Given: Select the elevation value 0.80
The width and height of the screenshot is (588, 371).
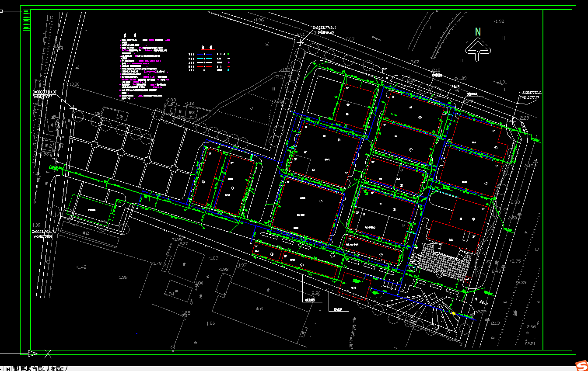Looking at the screenshot, I should [x=75, y=84].
